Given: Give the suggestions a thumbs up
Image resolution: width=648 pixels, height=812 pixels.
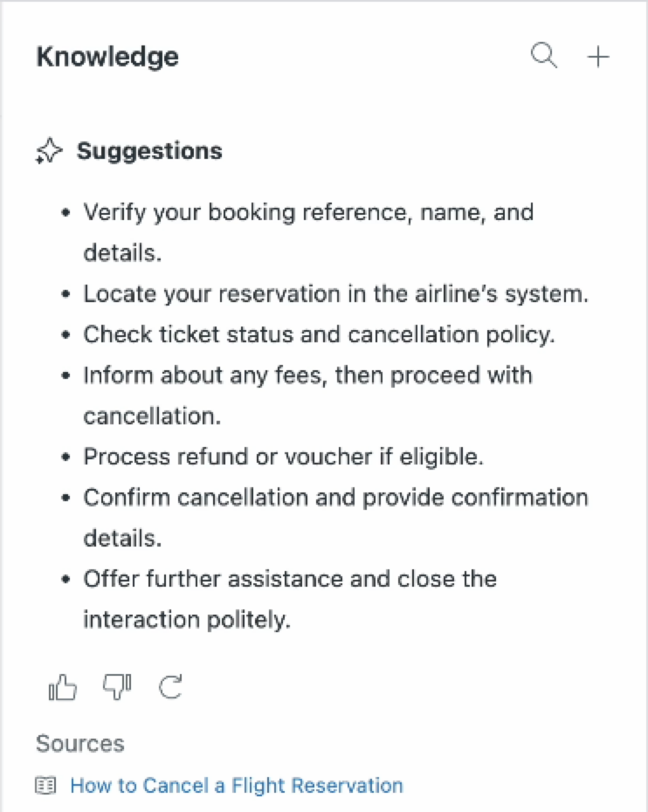Looking at the screenshot, I should [x=63, y=689].
